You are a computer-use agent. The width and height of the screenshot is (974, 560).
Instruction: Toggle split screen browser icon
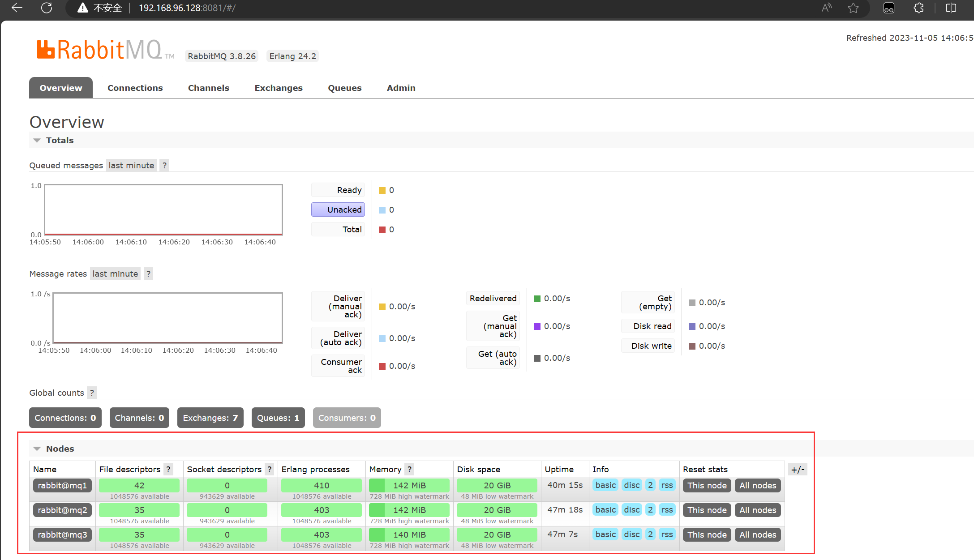[x=951, y=8]
